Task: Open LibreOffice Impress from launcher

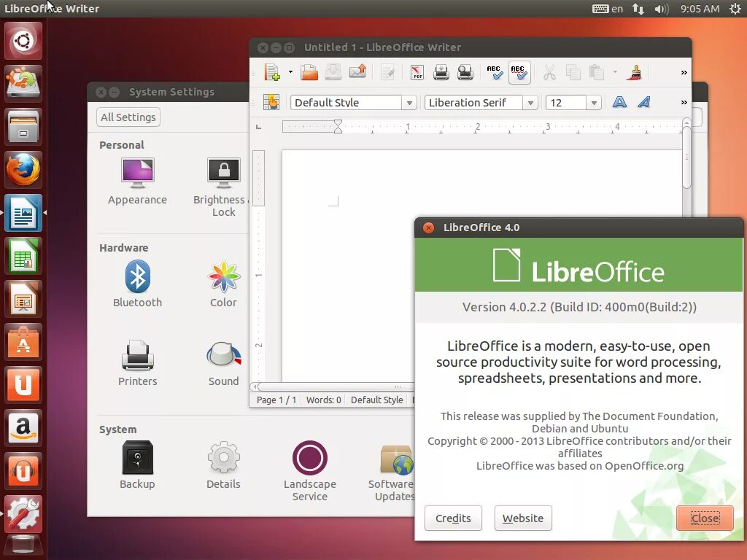Action: 23,299
